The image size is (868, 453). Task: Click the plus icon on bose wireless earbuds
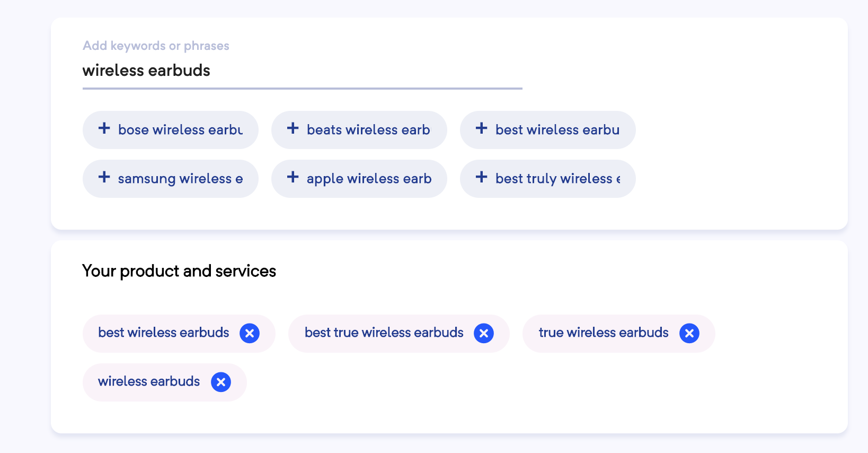pyautogui.click(x=104, y=128)
